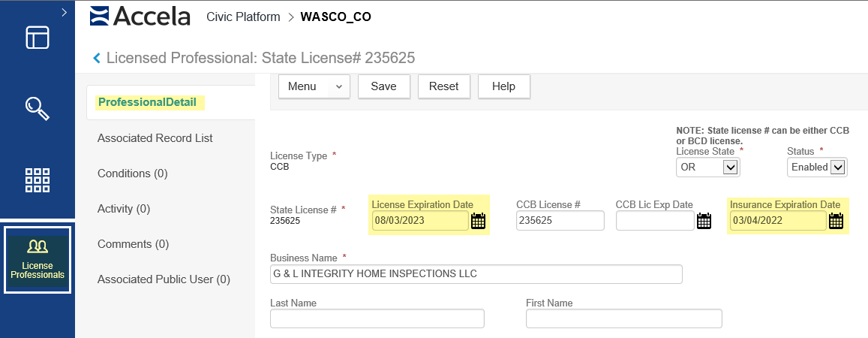Click the Help button
Screen dimensions: 868x338
[x=503, y=86]
